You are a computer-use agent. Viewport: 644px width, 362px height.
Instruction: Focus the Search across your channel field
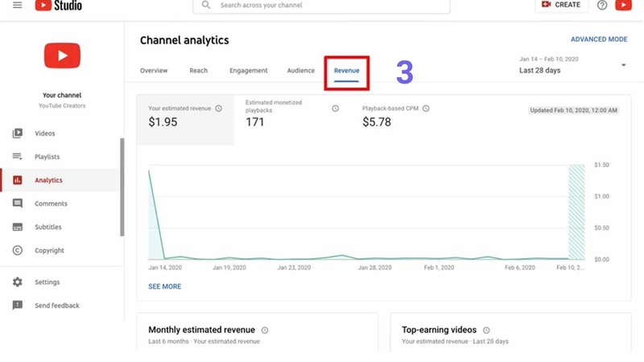[321, 6]
